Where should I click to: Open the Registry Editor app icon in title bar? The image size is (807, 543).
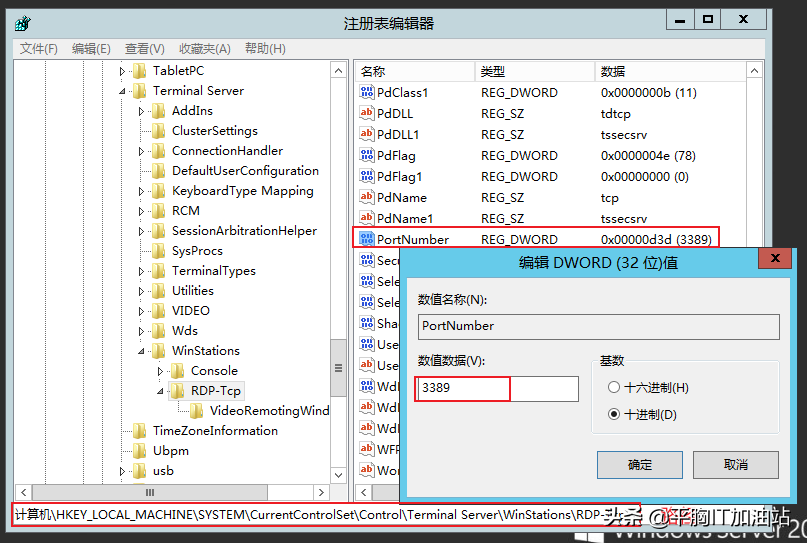click(23, 23)
